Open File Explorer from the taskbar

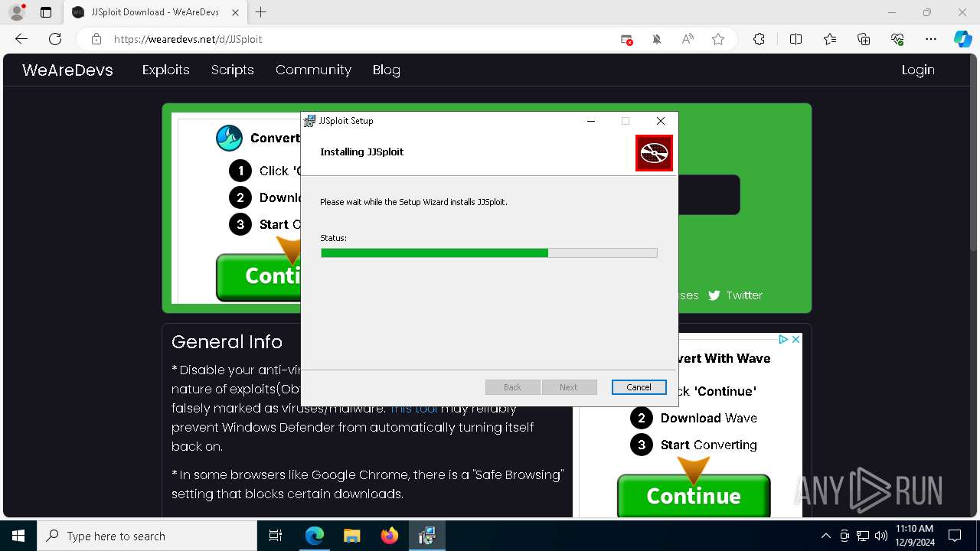pyautogui.click(x=351, y=536)
